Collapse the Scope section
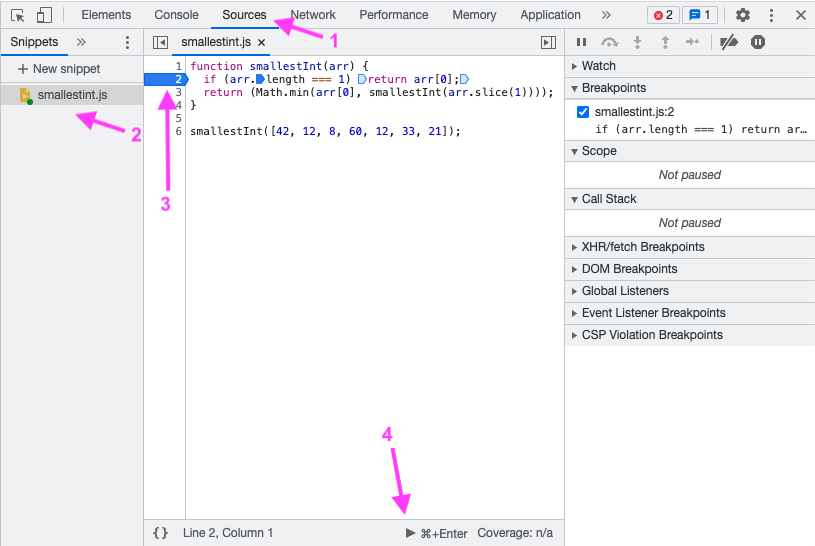This screenshot has height=546, width=815. pos(690,151)
